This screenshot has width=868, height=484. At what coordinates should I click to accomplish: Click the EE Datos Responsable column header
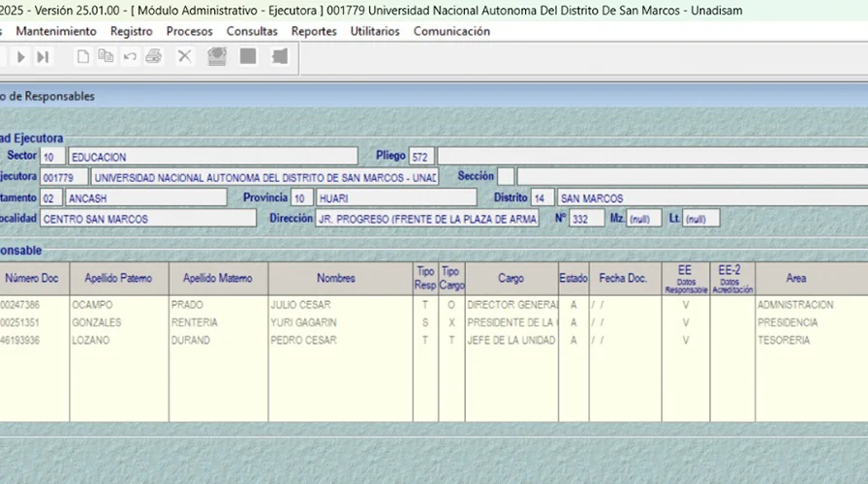tap(686, 278)
